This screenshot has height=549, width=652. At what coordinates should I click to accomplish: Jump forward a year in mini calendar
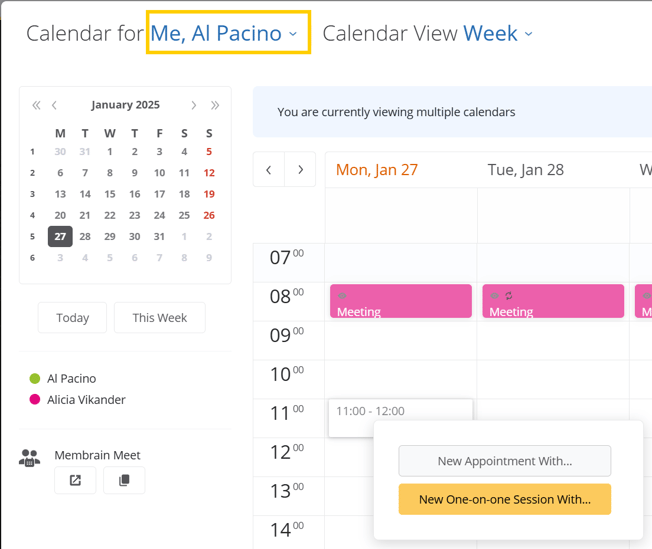pyautogui.click(x=215, y=105)
